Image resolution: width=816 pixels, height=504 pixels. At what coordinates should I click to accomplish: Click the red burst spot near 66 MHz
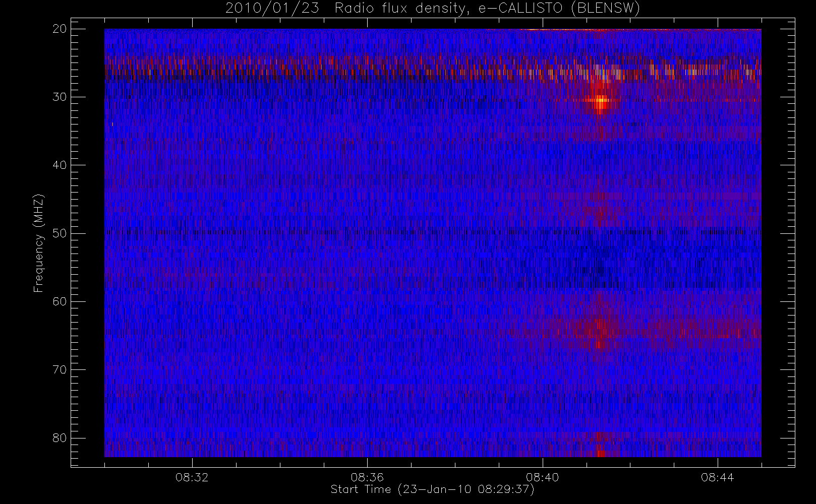[x=599, y=345]
